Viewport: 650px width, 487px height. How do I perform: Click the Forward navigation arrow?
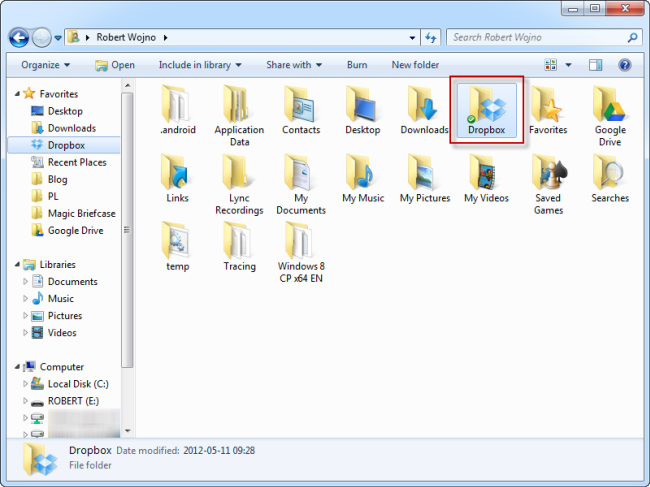(x=41, y=38)
